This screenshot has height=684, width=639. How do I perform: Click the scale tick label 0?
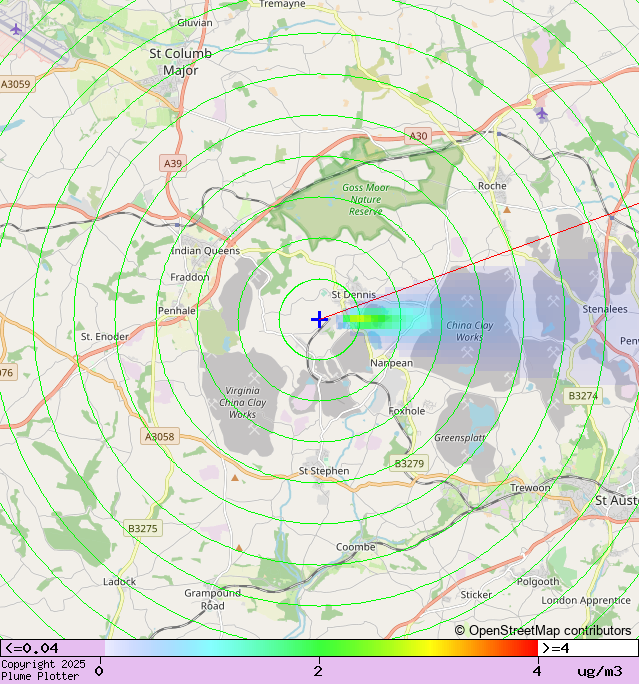click(x=99, y=671)
